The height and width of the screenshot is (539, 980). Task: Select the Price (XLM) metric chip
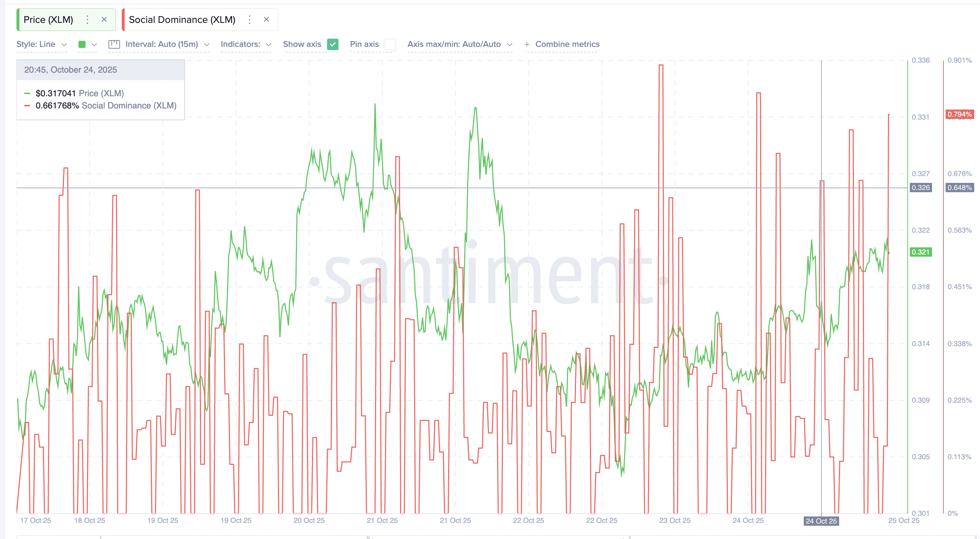point(48,19)
